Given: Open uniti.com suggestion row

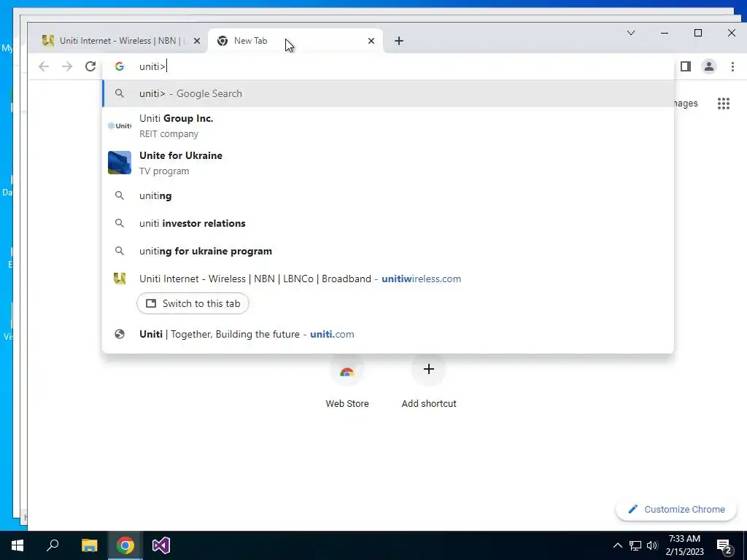Looking at the screenshot, I should [x=388, y=334].
